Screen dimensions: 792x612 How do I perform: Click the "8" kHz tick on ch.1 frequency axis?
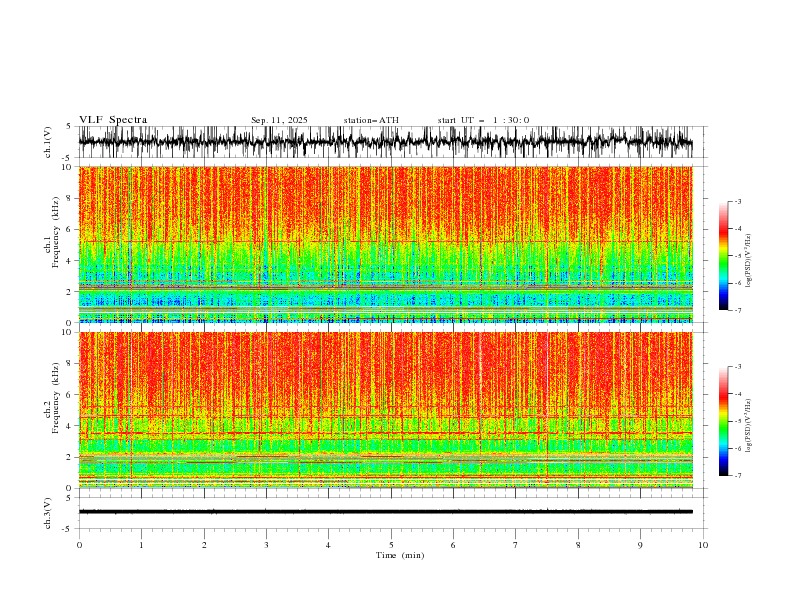69,198
